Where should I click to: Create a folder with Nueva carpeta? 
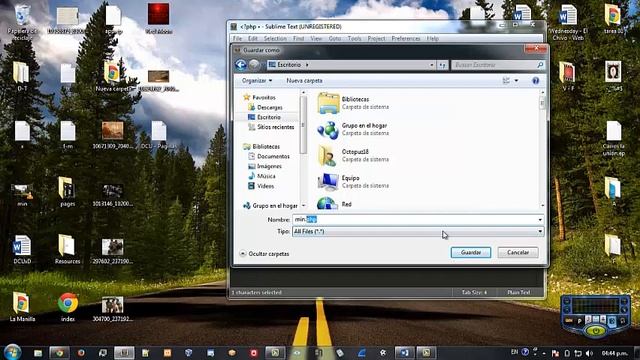304,81
